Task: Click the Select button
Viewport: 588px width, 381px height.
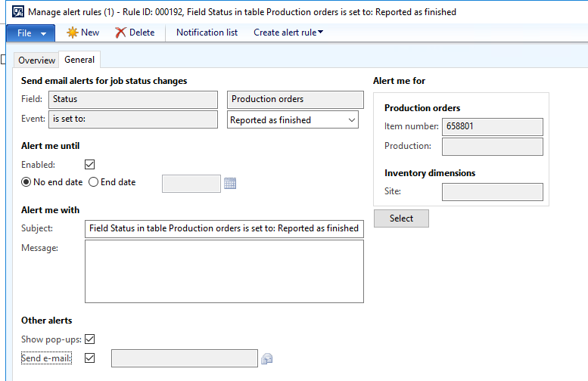Action: [401, 218]
